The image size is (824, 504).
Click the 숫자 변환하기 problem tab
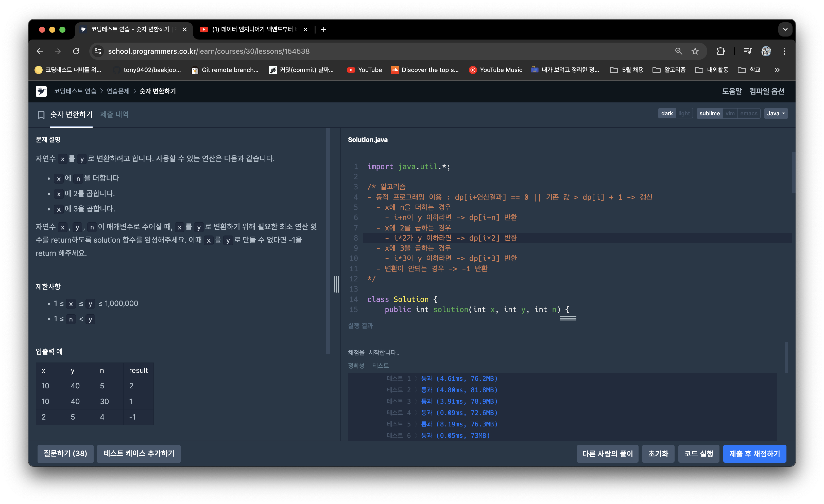pyautogui.click(x=71, y=114)
